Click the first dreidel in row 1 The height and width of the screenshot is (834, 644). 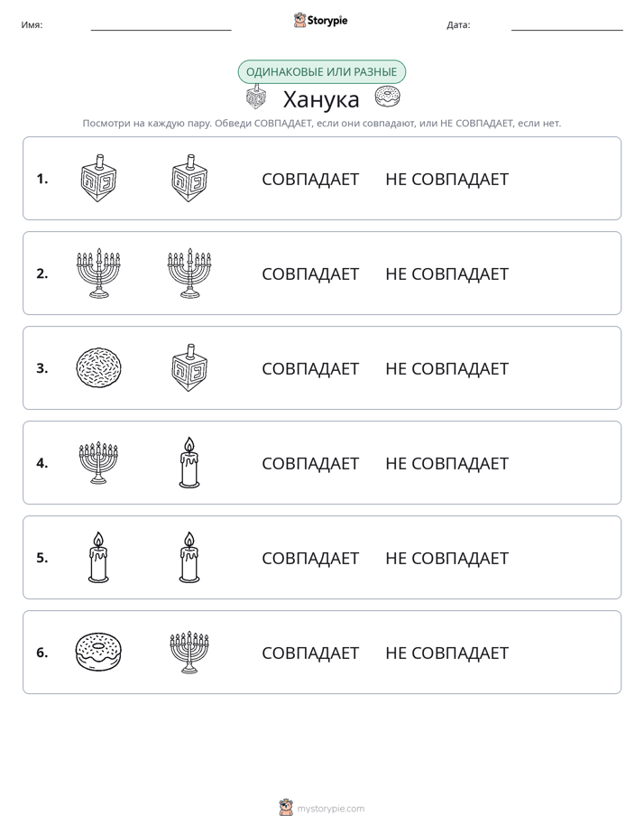98,178
